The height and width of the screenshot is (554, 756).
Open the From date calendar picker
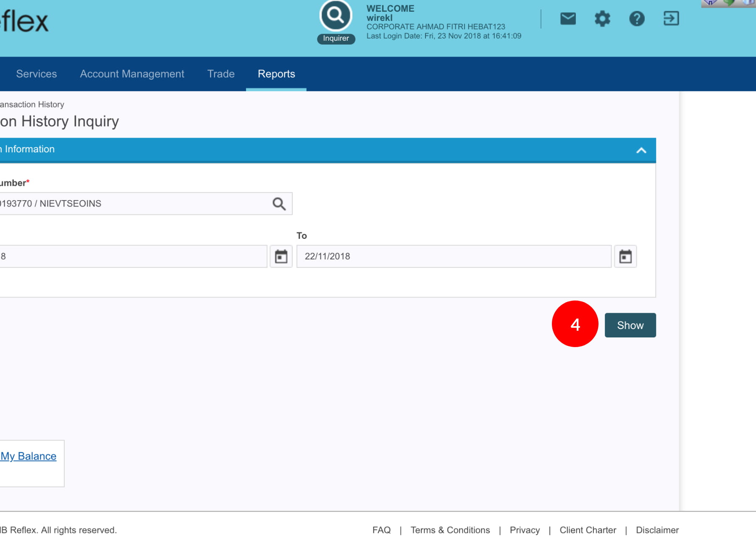tap(281, 256)
